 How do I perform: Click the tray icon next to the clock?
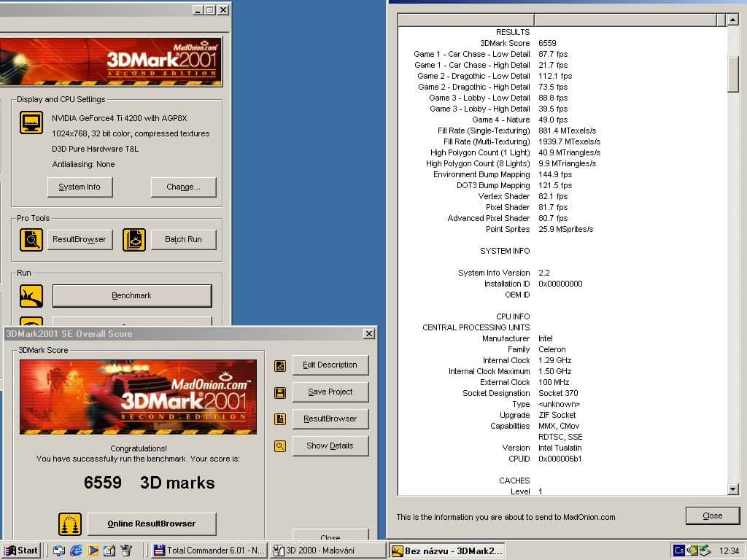(705, 551)
